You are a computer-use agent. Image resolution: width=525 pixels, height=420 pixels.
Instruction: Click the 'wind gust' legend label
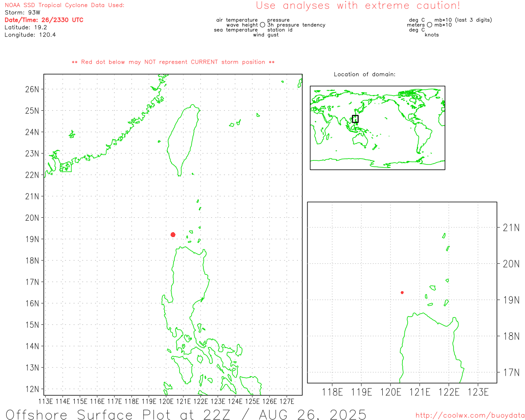(266, 35)
